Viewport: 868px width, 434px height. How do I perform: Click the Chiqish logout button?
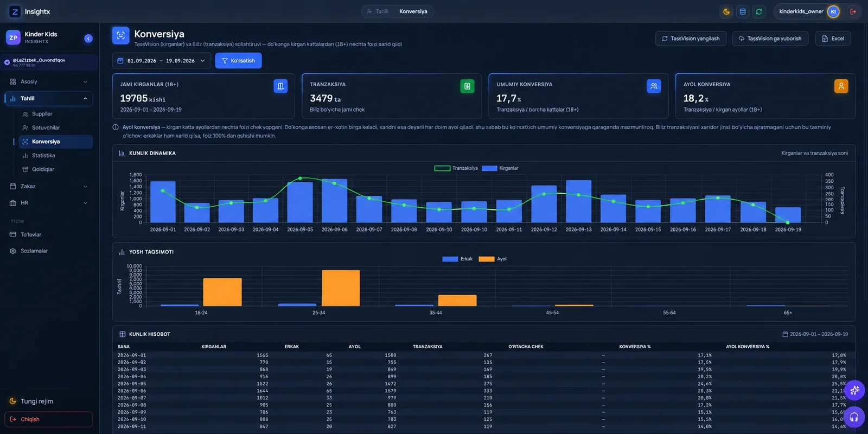[x=49, y=419]
